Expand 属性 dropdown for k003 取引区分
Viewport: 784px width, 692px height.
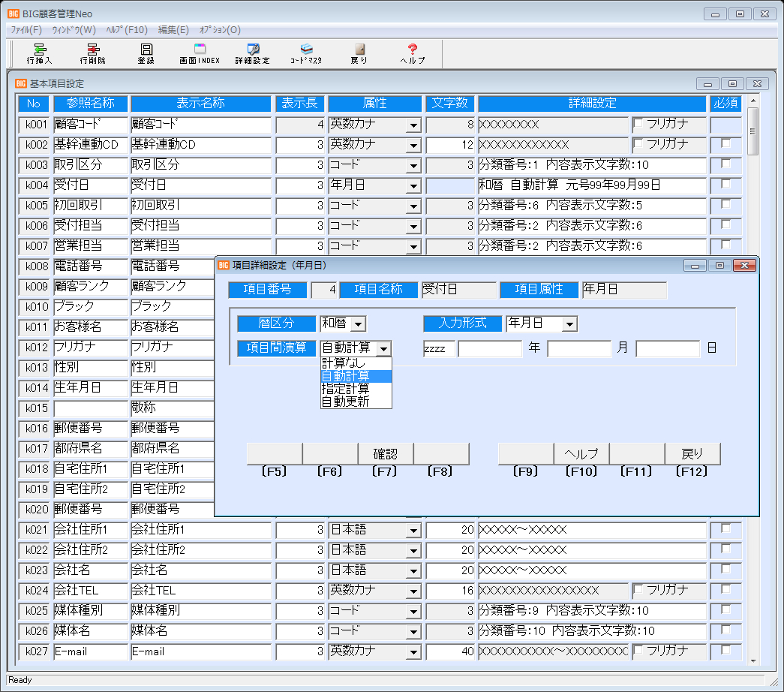pos(413,166)
